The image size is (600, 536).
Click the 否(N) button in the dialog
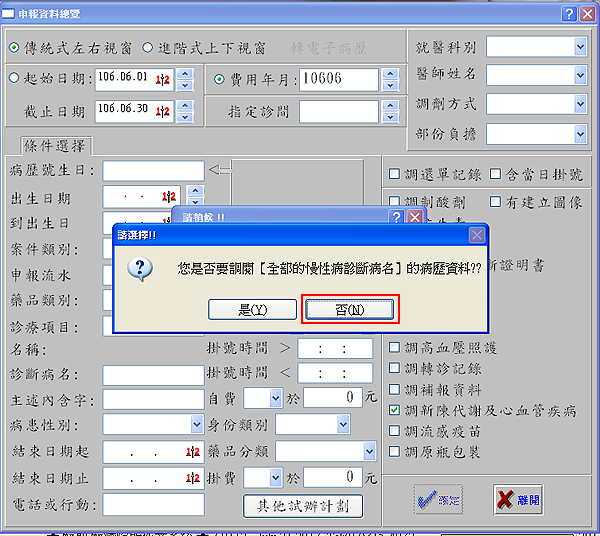click(350, 309)
